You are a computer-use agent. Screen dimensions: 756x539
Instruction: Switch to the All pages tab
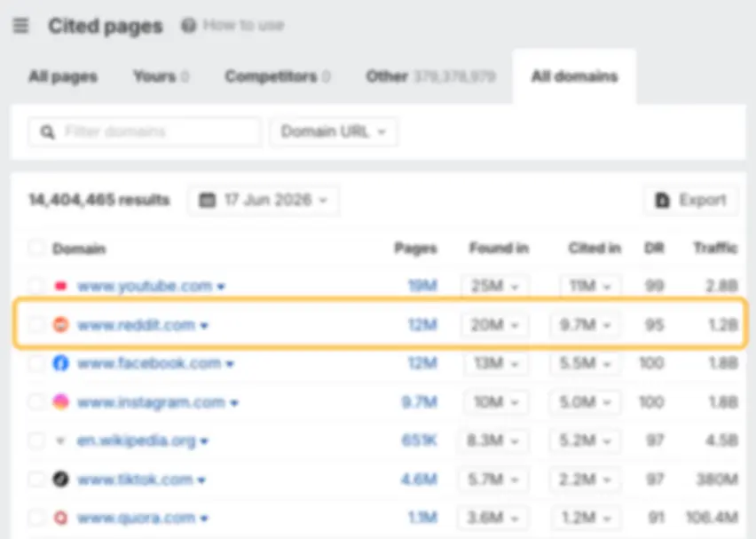click(63, 76)
